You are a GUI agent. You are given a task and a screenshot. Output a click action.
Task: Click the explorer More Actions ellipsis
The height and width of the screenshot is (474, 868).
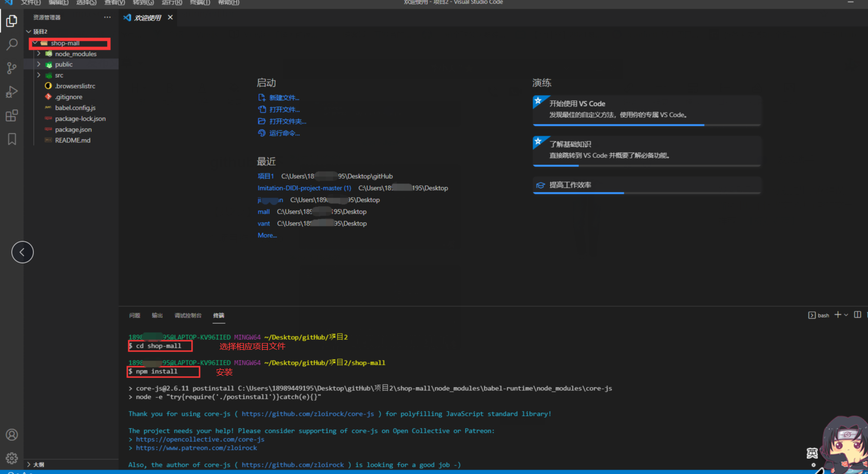tap(107, 17)
